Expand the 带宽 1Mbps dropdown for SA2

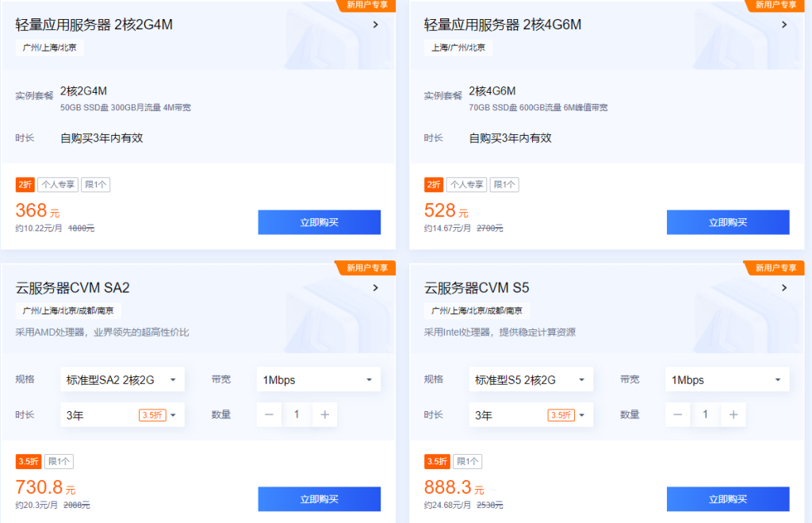(318, 380)
